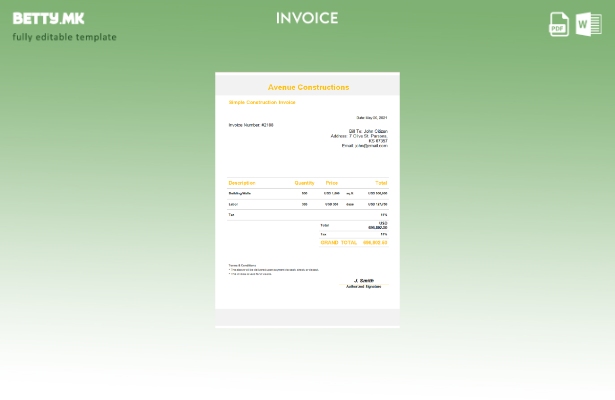Select the Simple Construction Invoice subtitle
This screenshot has width=615, height=400.
pyautogui.click(x=261, y=102)
